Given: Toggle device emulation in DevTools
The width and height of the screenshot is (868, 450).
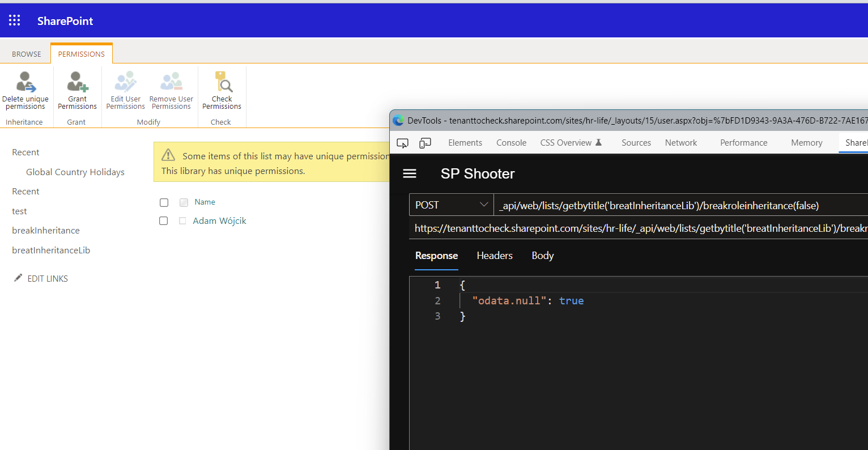Looking at the screenshot, I should 425,143.
